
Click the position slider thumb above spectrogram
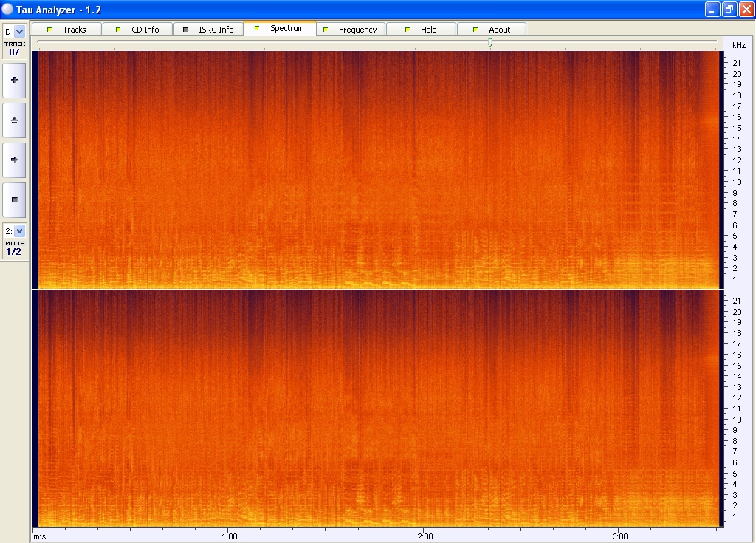(x=489, y=44)
